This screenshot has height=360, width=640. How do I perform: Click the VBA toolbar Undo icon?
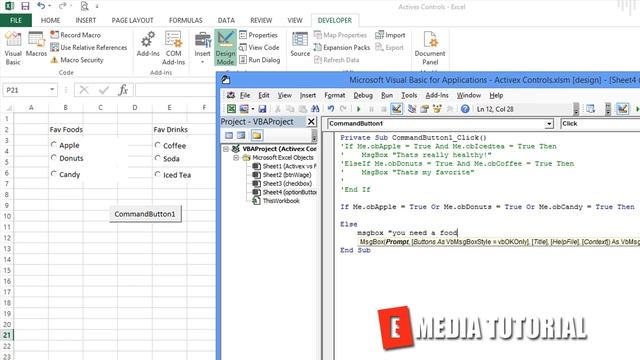(331, 109)
